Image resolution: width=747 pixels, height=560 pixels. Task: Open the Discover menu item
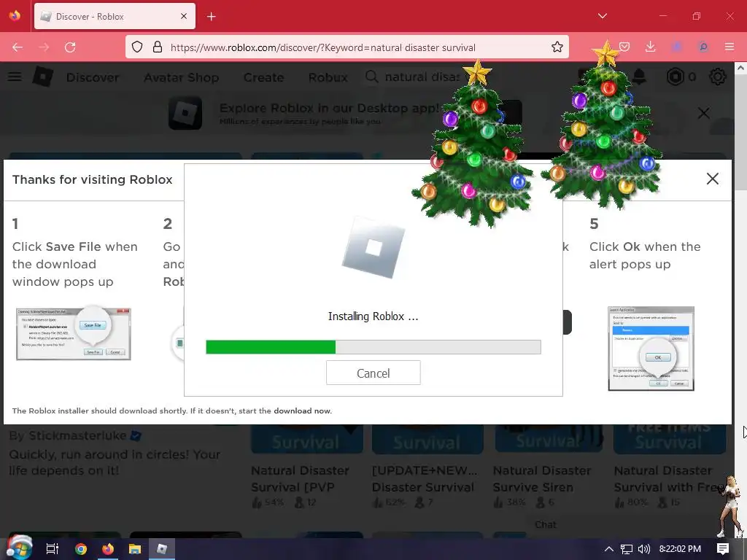click(93, 77)
